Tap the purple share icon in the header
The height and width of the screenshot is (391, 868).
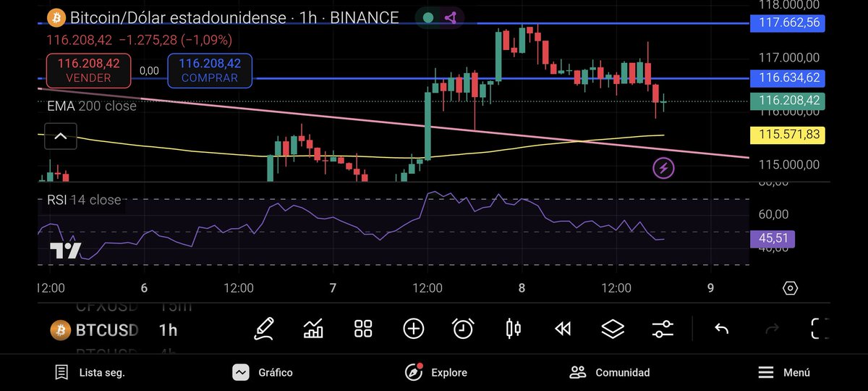pos(451,18)
